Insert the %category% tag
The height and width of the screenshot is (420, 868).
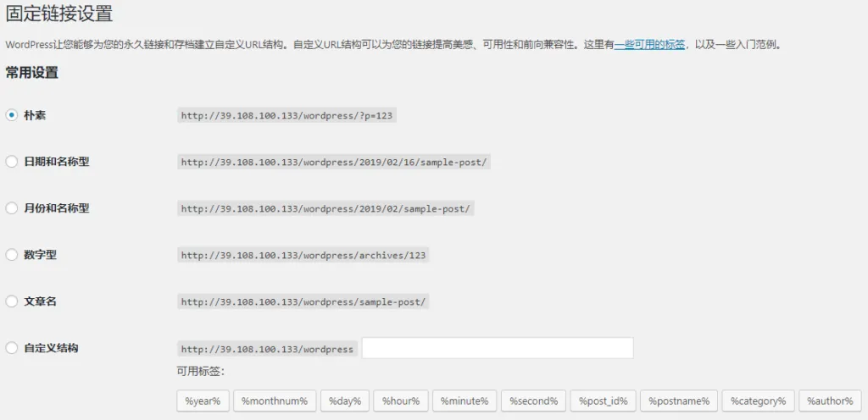pos(759,401)
